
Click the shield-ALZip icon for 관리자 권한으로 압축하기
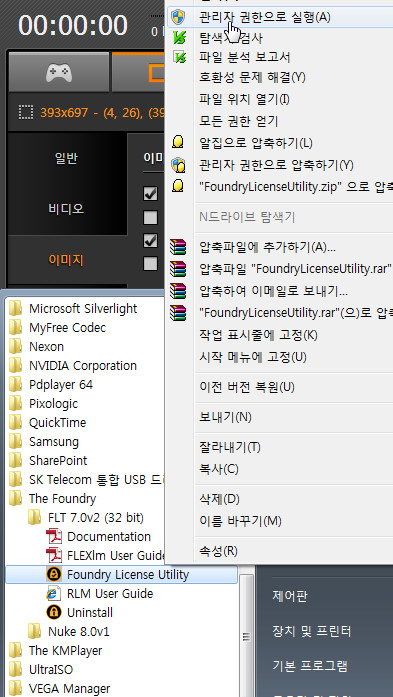click(x=178, y=164)
